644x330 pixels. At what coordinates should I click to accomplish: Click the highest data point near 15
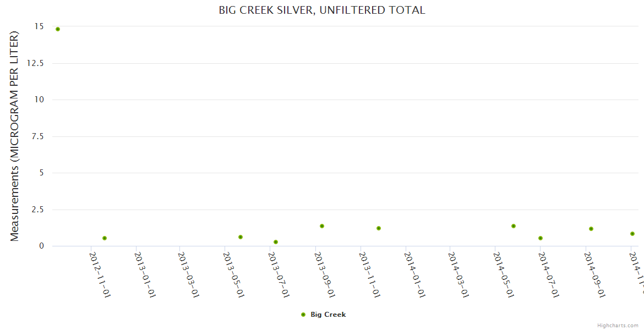pos(58,29)
